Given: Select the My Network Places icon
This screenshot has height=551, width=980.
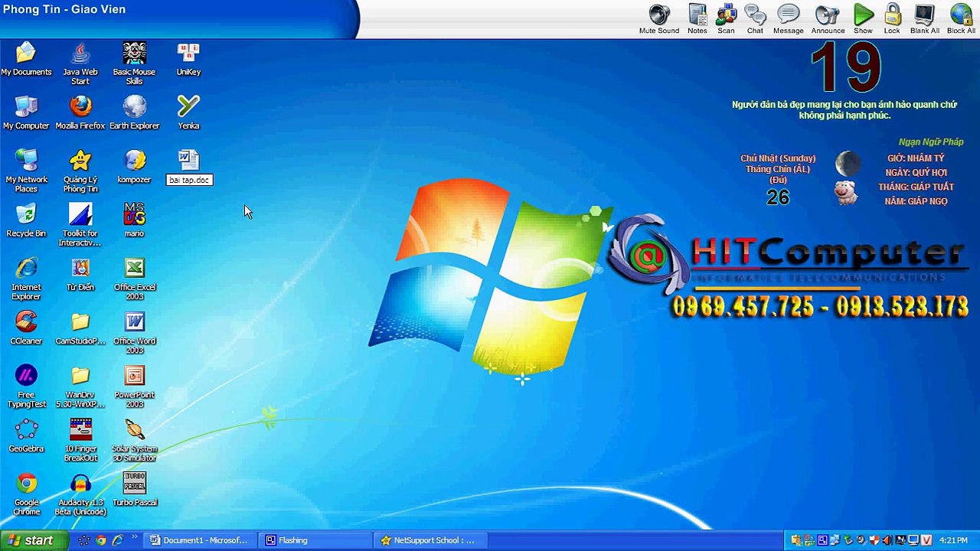Looking at the screenshot, I should click(x=26, y=171).
